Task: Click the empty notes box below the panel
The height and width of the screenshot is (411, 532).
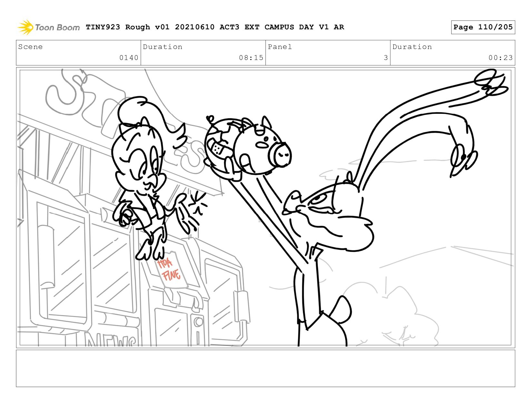Action: 265,368
